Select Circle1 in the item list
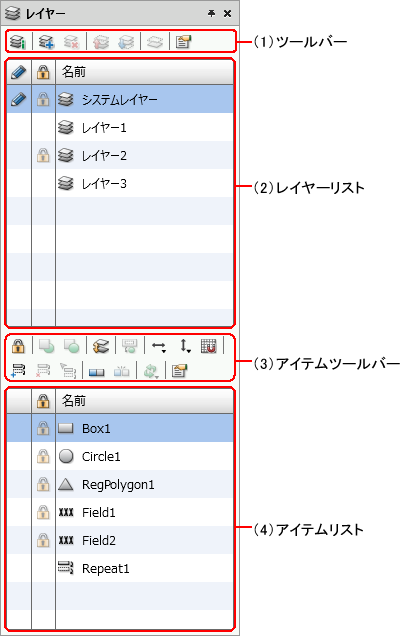This screenshot has width=400, height=636. [x=120, y=456]
